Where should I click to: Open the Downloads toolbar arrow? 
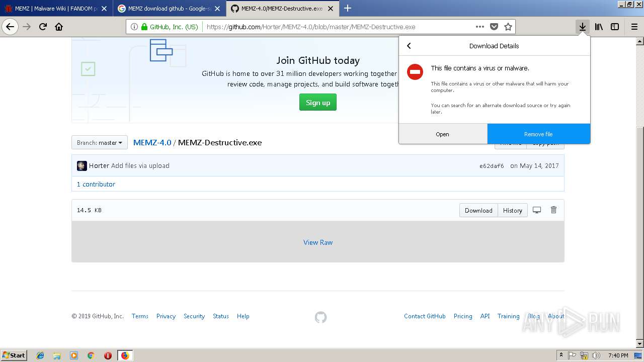(x=583, y=27)
